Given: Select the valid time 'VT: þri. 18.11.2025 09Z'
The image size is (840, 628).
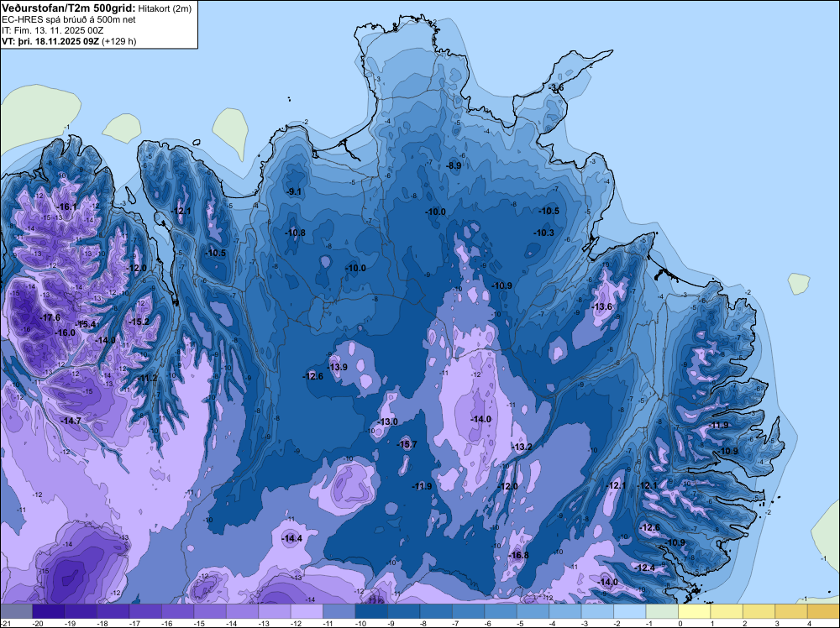Looking at the screenshot, I should [50, 40].
